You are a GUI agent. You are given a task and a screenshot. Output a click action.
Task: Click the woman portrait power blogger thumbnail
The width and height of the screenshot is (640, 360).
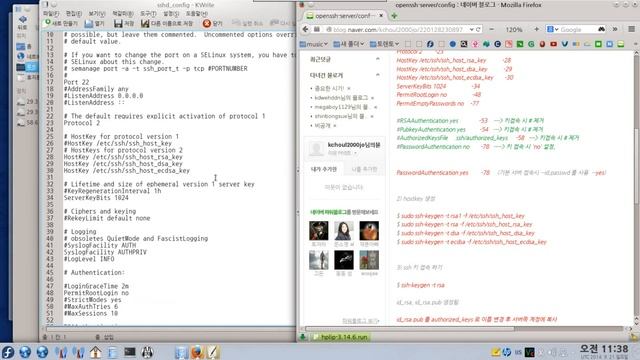344,231
